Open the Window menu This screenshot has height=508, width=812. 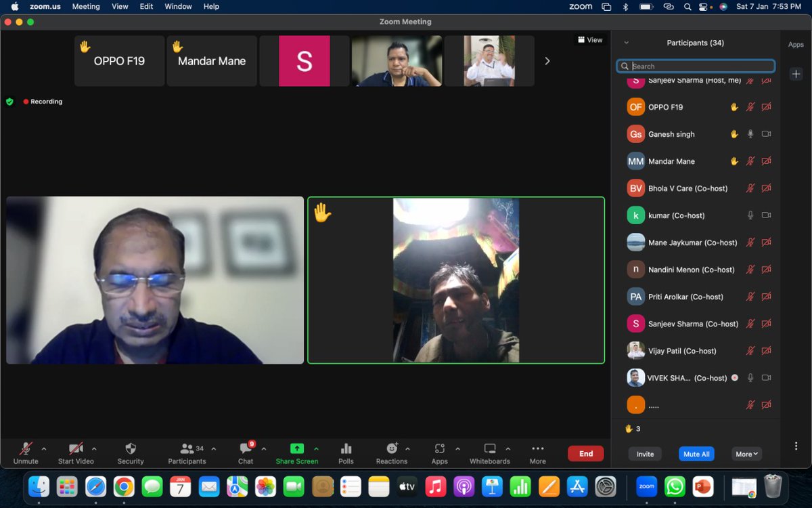coord(178,6)
